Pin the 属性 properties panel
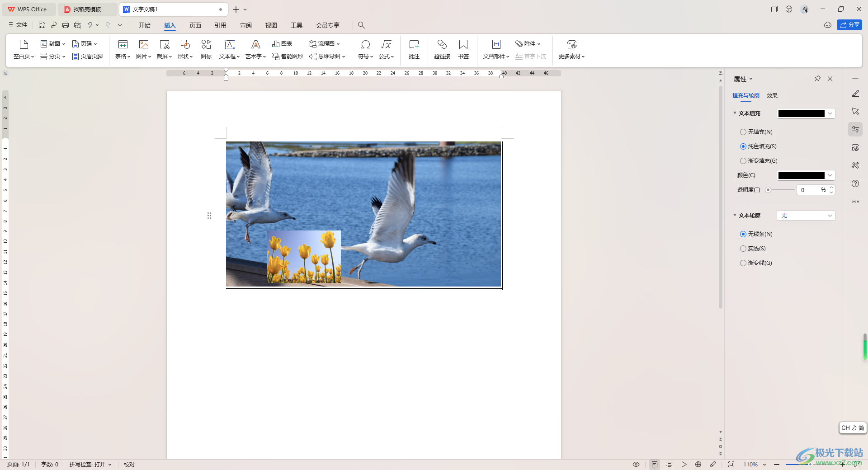The image size is (868, 470). pyautogui.click(x=817, y=79)
